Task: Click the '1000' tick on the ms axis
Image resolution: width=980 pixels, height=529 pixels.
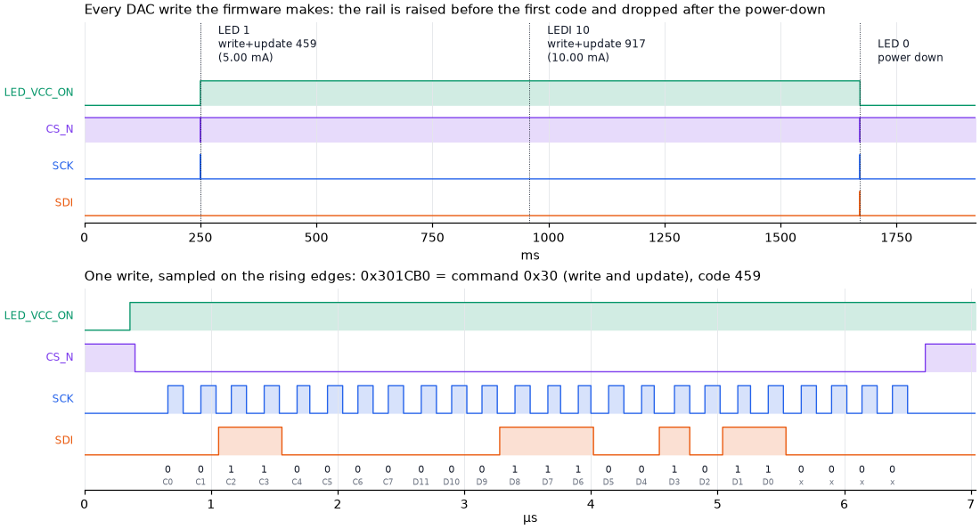Action: click(548, 238)
